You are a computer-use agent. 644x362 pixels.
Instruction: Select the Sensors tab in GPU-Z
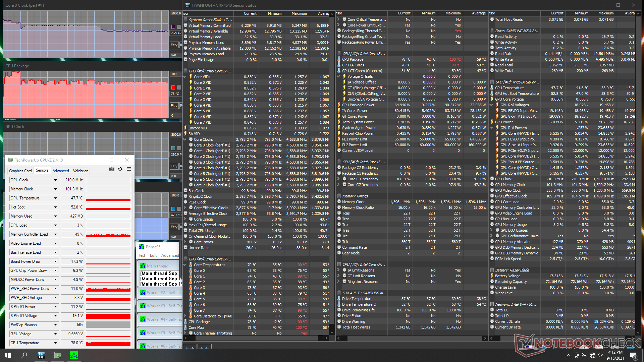(x=42, y=170)
